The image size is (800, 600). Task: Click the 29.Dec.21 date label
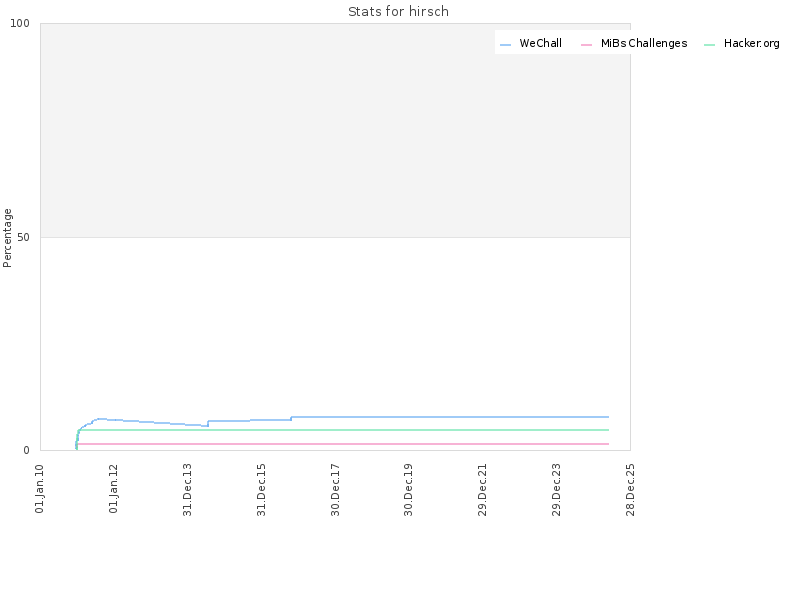click(482, 489)
